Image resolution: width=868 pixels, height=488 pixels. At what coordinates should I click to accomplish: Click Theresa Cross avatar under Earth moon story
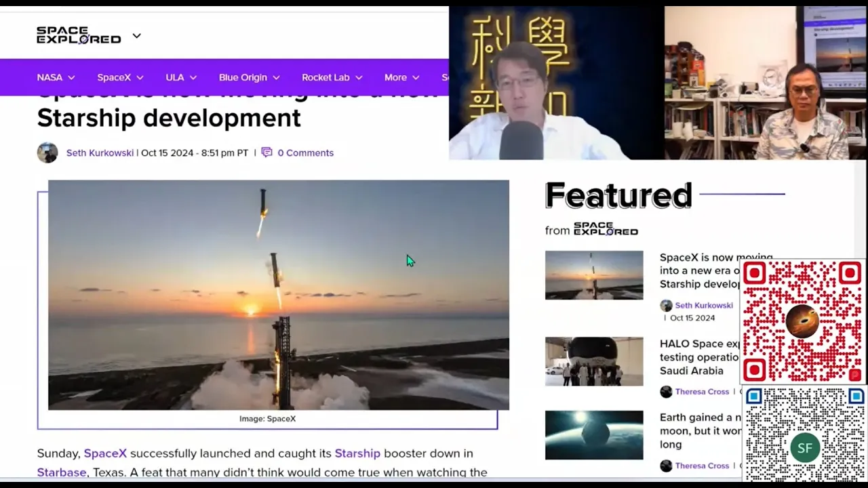[666, 466]
